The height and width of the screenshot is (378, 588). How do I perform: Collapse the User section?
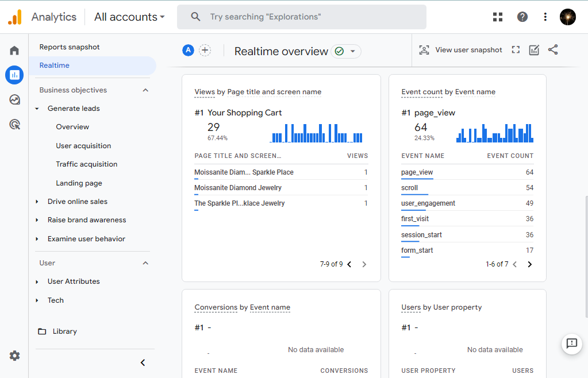point(145,263)
